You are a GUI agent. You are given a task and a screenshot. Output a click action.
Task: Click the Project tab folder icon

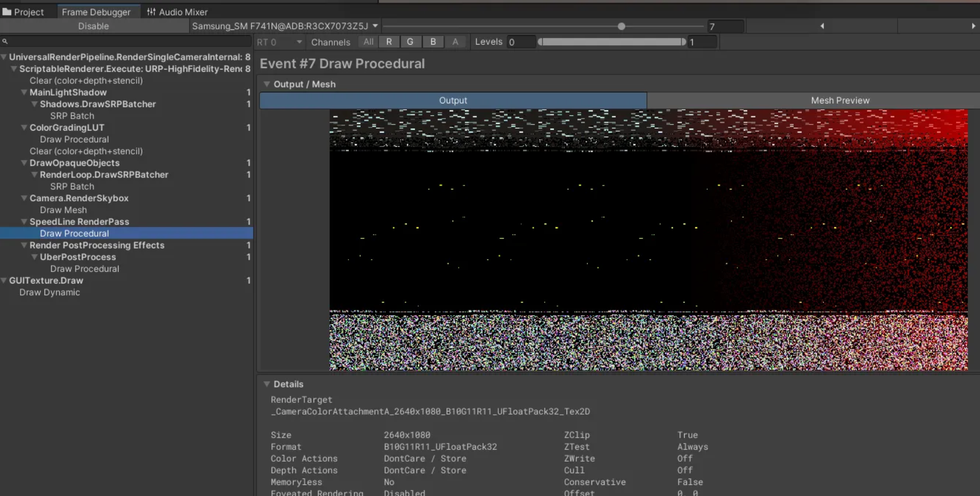pyautogui.click(x=7, y=12)
